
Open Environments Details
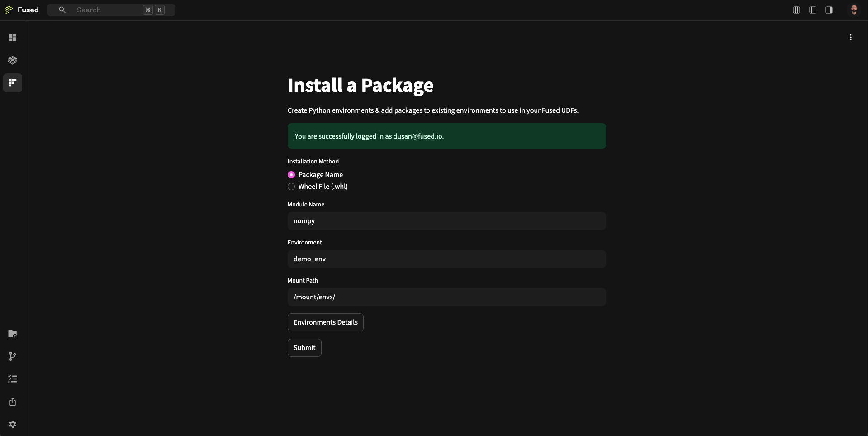pos(325,322)
